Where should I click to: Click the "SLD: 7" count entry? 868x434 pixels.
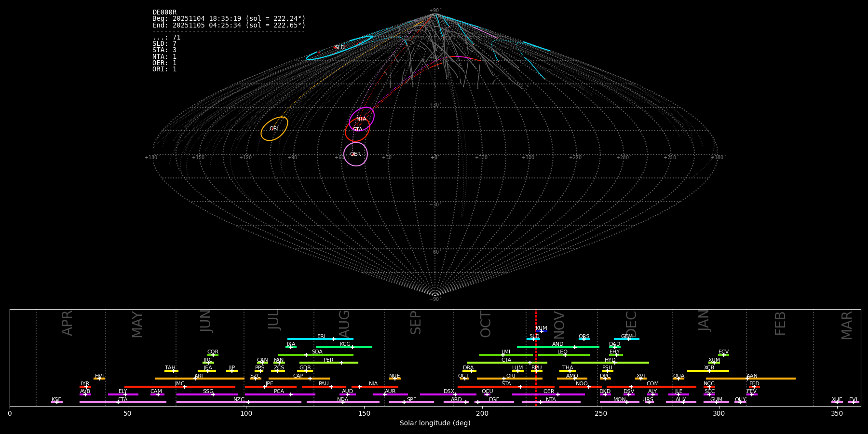coord(164,44)
